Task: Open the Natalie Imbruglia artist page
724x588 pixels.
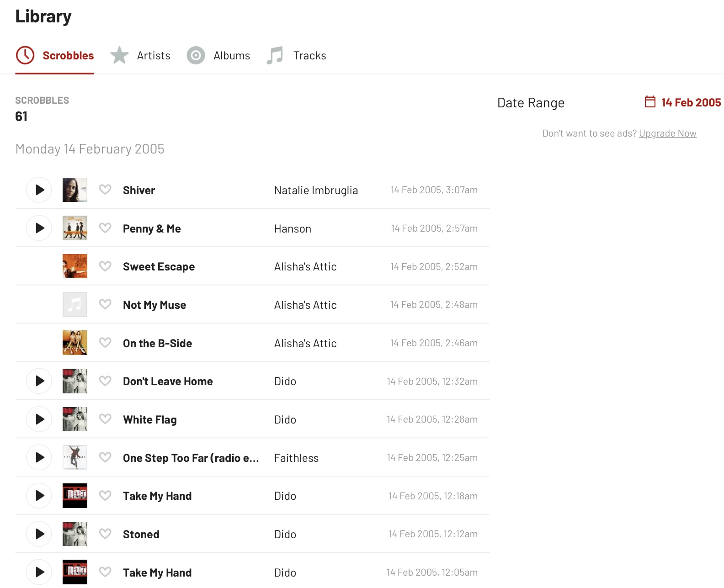Action: coord(316,191)
